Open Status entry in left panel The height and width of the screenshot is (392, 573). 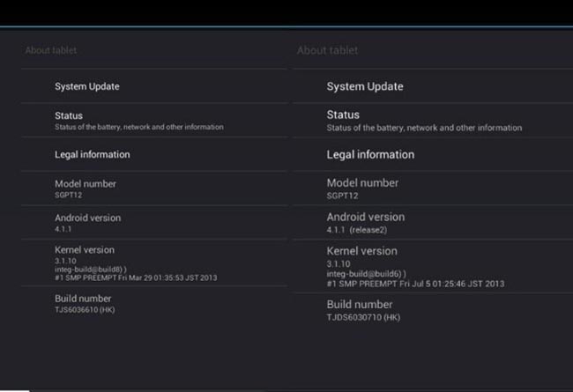point(154,121)
